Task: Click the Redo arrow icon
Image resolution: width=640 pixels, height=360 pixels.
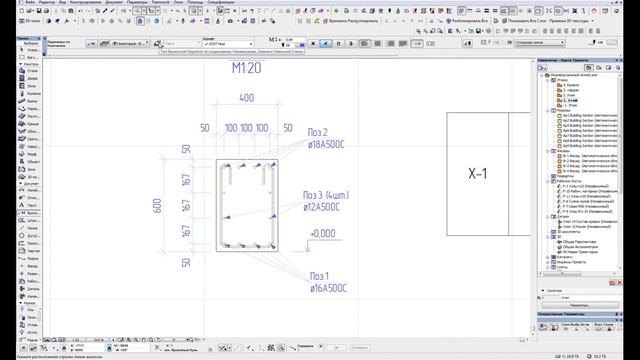Action: [89, 11]
